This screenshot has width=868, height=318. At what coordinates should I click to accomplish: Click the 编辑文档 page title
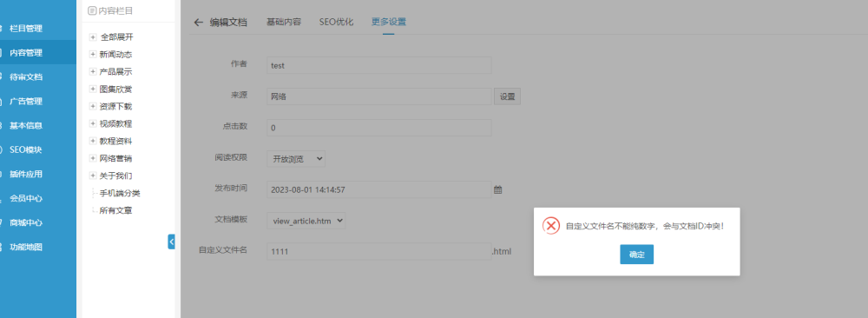[228, 23]
